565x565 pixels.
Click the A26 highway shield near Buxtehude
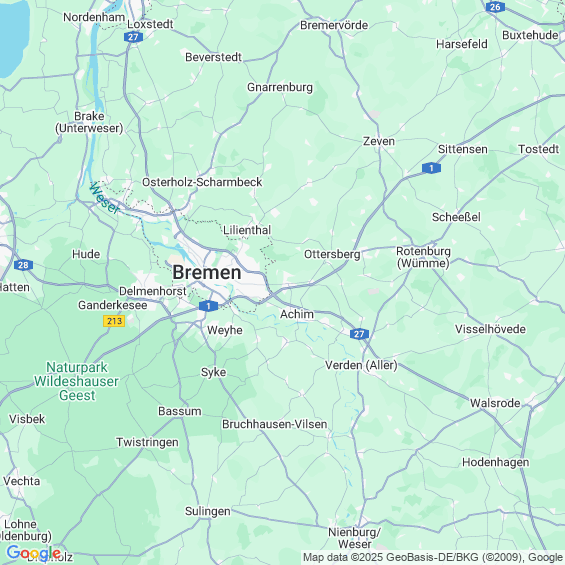(495, 7)
